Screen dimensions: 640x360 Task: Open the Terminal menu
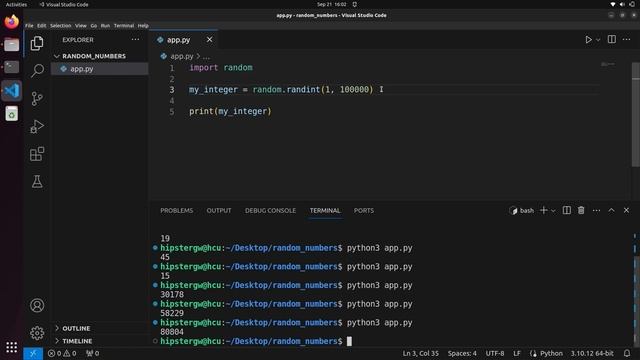click(124, 25)
